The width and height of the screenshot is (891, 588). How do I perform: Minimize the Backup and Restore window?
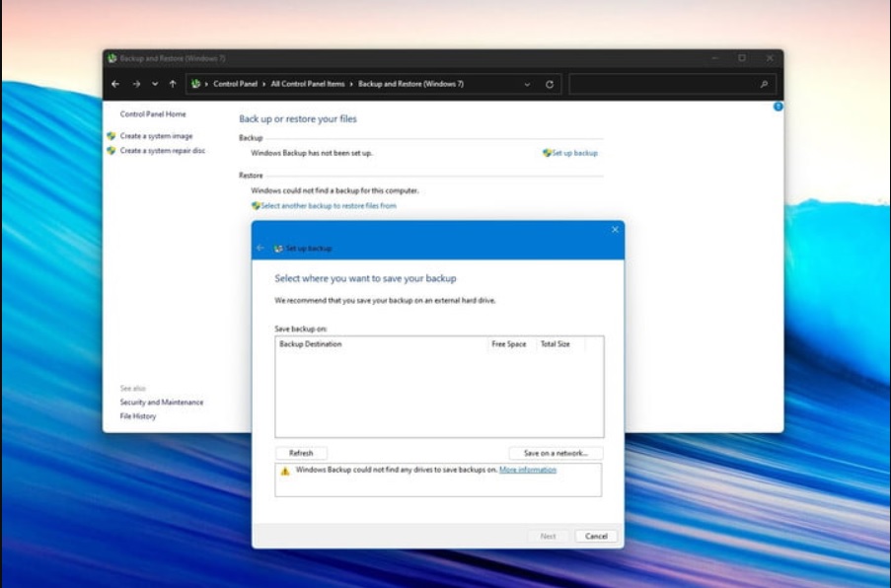click(714, 58)
